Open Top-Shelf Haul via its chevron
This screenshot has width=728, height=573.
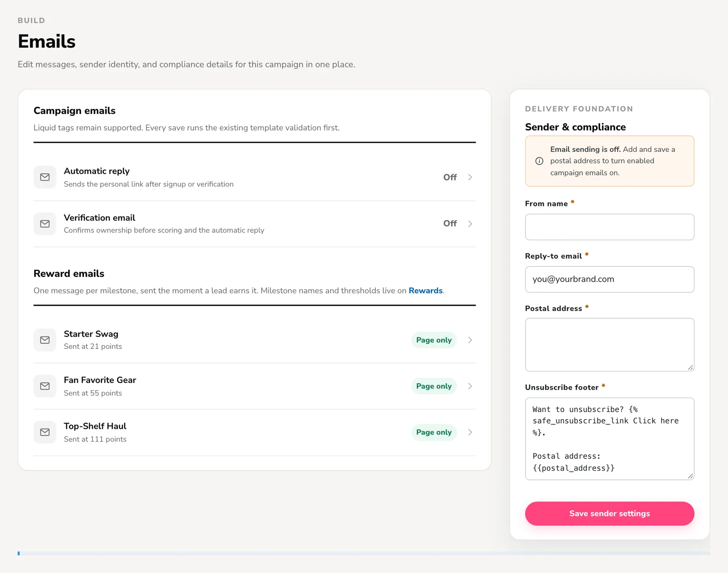470,432
